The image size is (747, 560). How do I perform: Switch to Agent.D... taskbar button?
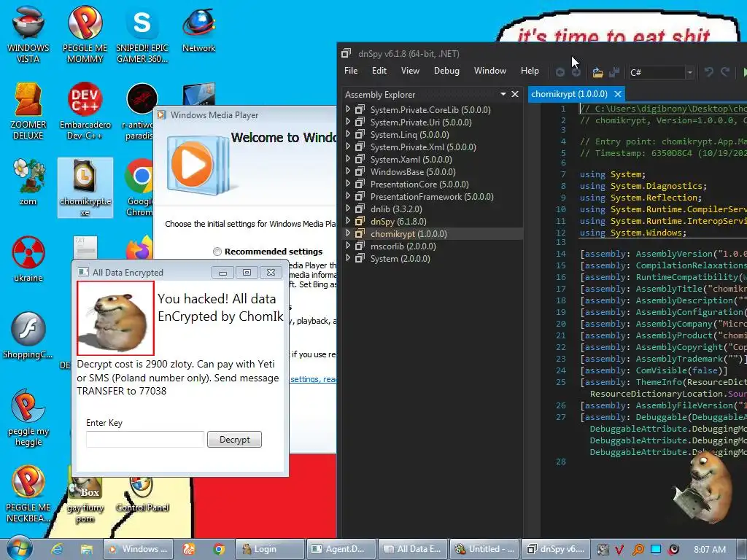point(341,549)
